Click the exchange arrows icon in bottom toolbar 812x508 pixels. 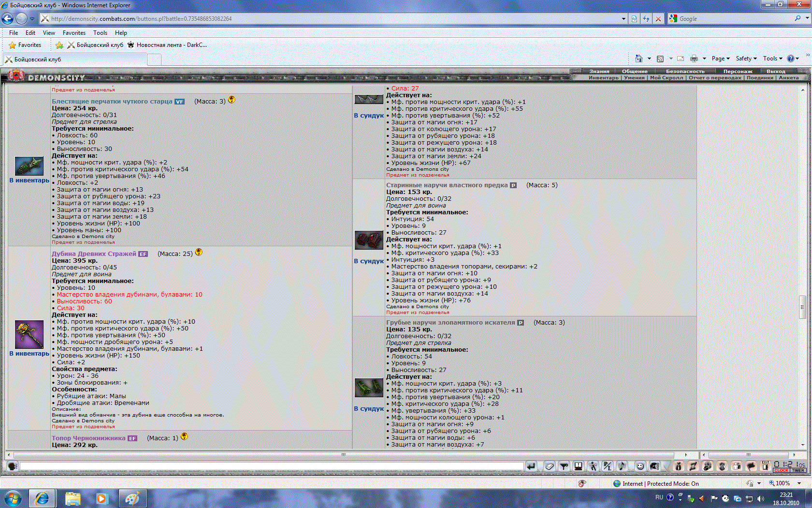(x=693, y=466)
